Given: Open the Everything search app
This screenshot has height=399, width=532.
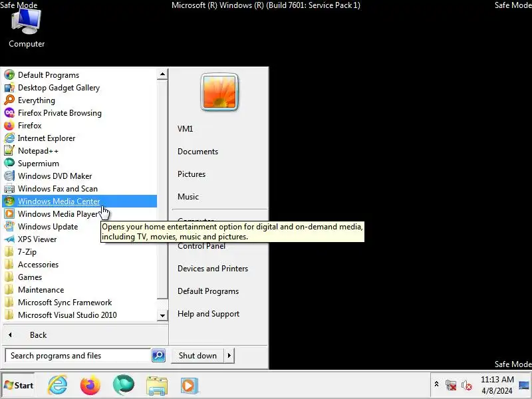Looking at the screenshot, I should 79,100.
